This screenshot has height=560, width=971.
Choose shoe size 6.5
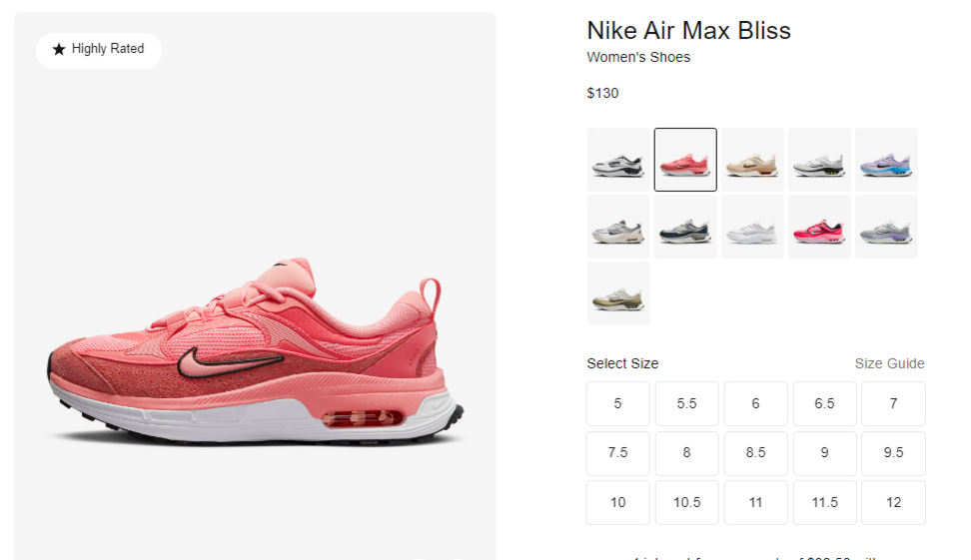tap(825, 403)
